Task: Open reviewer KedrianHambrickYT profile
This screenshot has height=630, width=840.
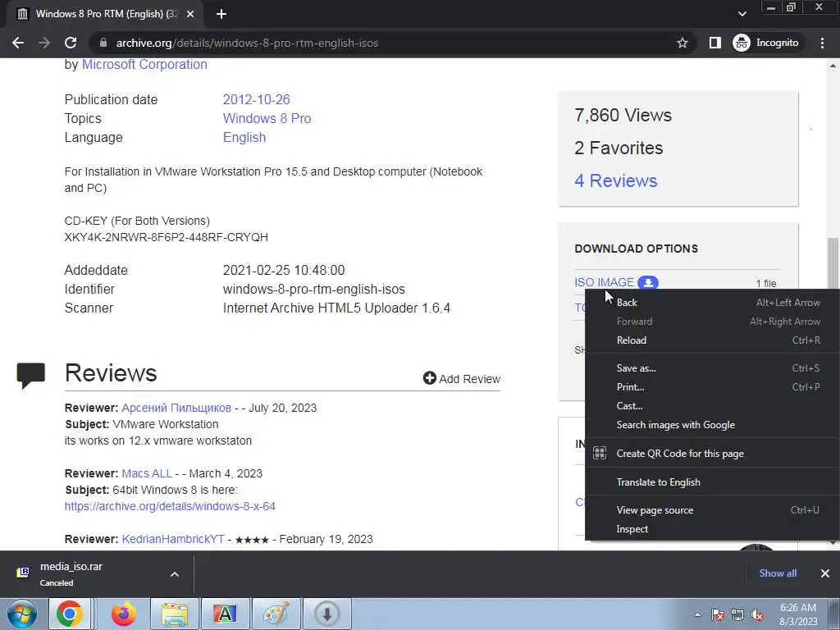Action: (173, 539)
